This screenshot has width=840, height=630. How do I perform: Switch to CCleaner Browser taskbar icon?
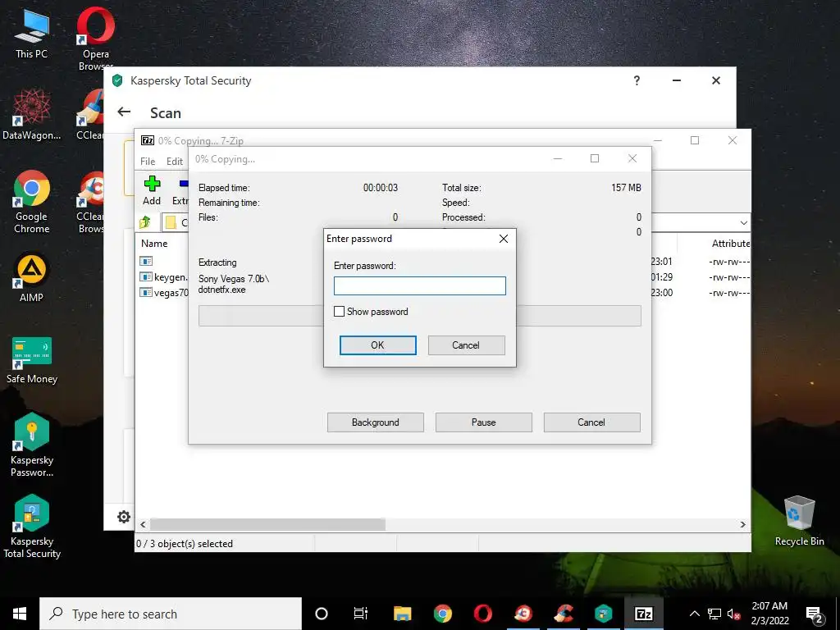(x=523, y=614)
